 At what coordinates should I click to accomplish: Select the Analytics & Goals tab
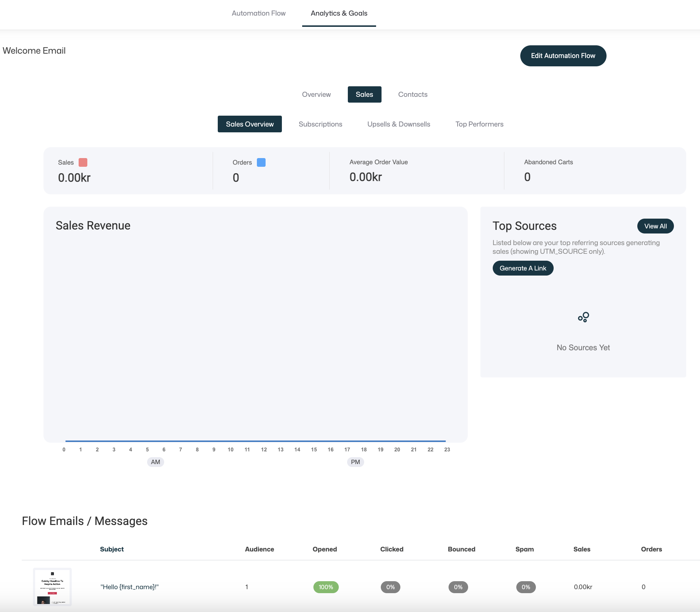click(x=339, y=13)
